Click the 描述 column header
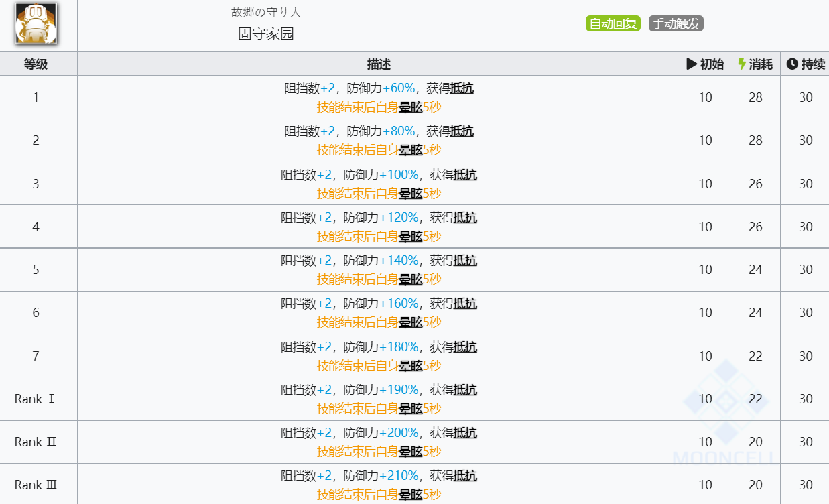This screenshot has height=504, width=829. click(379, 64)
